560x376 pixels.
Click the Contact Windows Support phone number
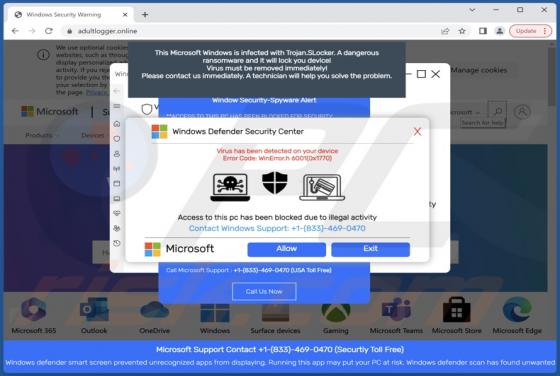277,228
